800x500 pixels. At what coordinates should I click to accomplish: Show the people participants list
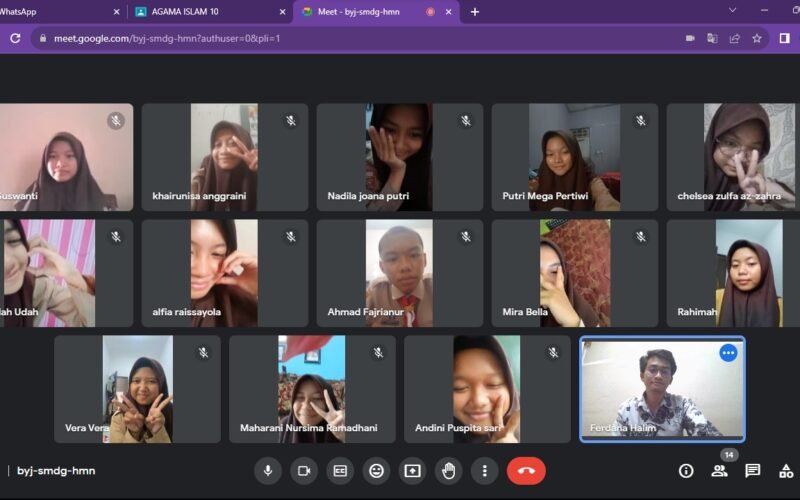(x=719, y=471)
